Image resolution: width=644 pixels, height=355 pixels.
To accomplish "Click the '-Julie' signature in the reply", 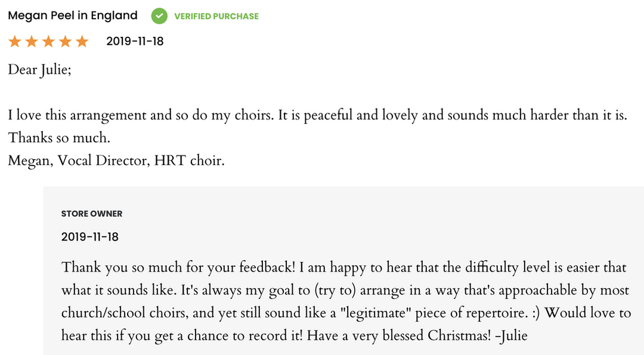I will (512, 335).
